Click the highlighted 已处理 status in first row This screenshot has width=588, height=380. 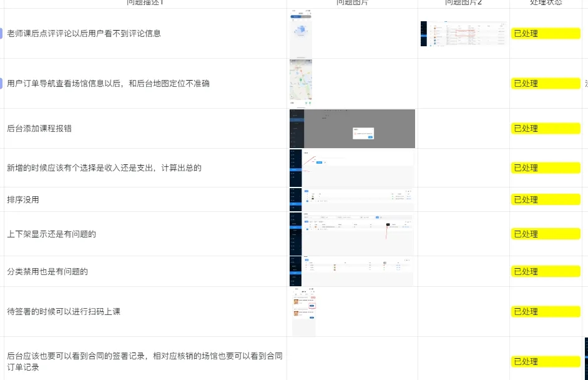point(545,33)
